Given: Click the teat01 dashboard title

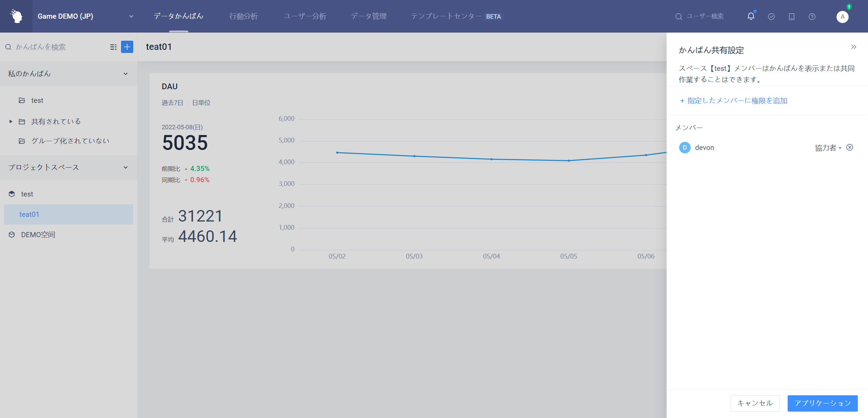Looking at the screenshot, I should [159, 47].
